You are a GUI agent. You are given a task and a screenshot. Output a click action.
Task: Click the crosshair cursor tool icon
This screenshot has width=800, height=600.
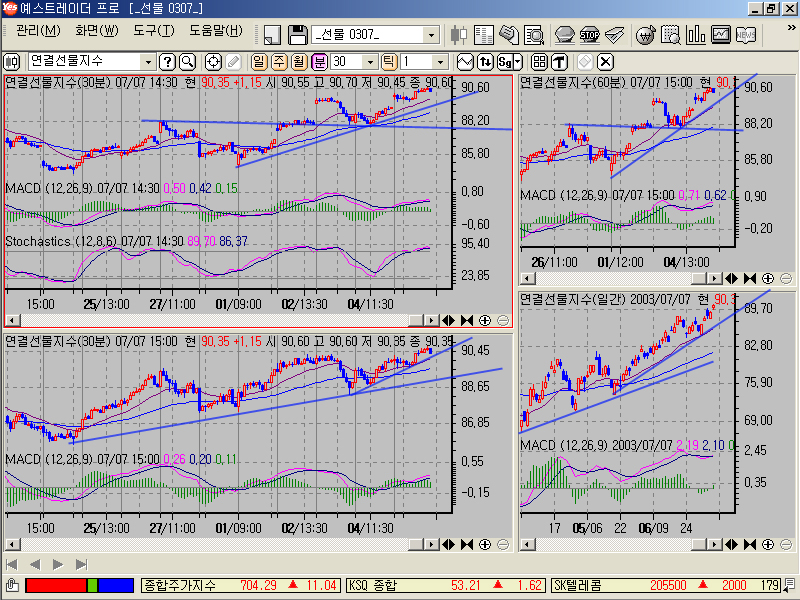coord(213,61)
